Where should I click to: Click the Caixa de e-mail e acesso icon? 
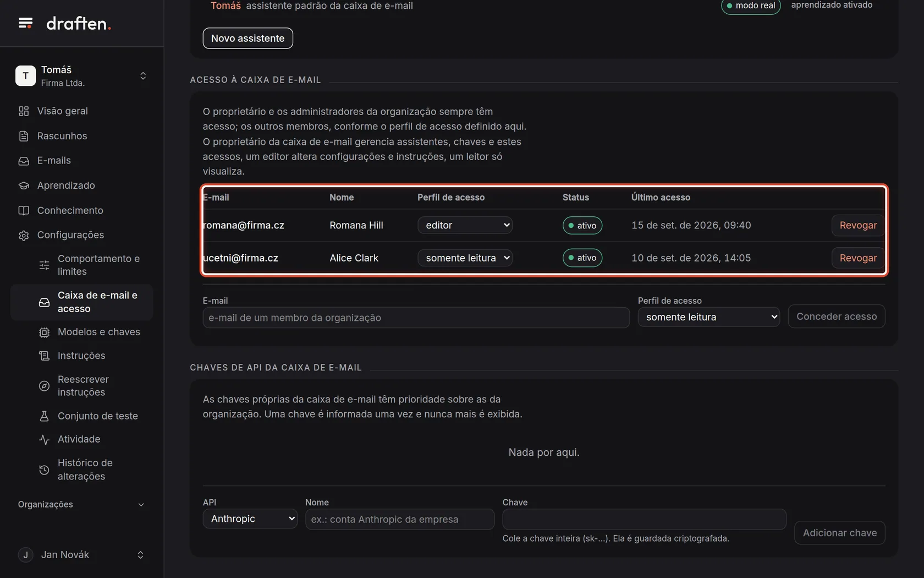(45, 302)
